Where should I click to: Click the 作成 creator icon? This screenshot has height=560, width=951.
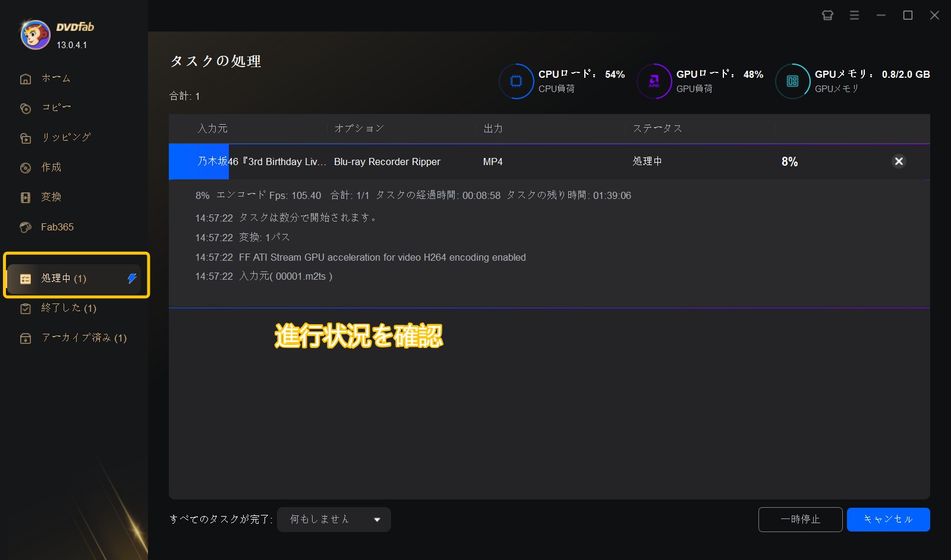coord(26,167)
